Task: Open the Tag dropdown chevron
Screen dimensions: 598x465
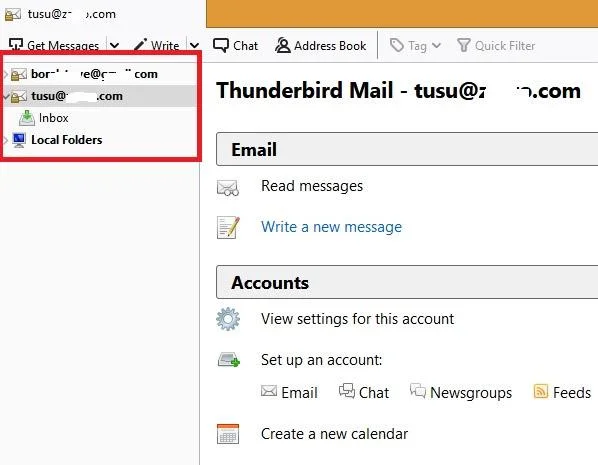Action: pyautogui.click(x=437, y=46)
